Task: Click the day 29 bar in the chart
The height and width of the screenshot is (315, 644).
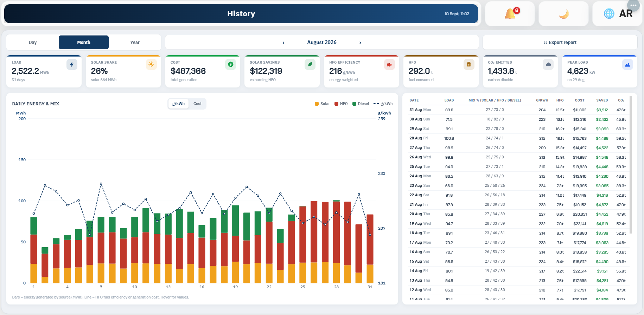Action: [x=347, y=242]
